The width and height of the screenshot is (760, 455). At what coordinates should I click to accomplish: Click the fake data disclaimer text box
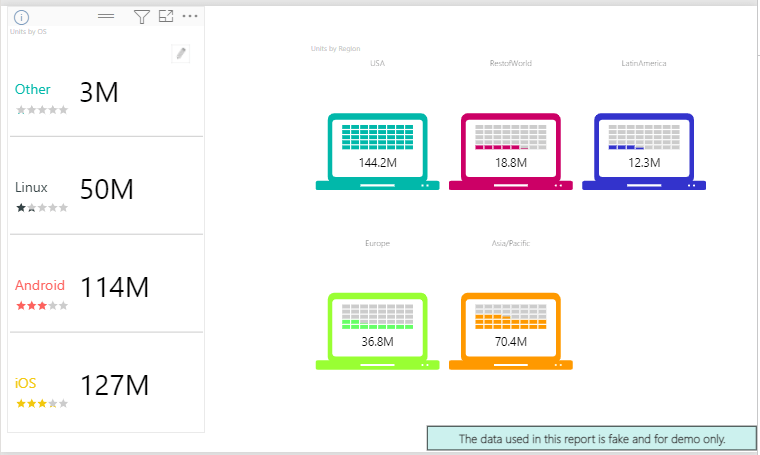click(592, 439)
